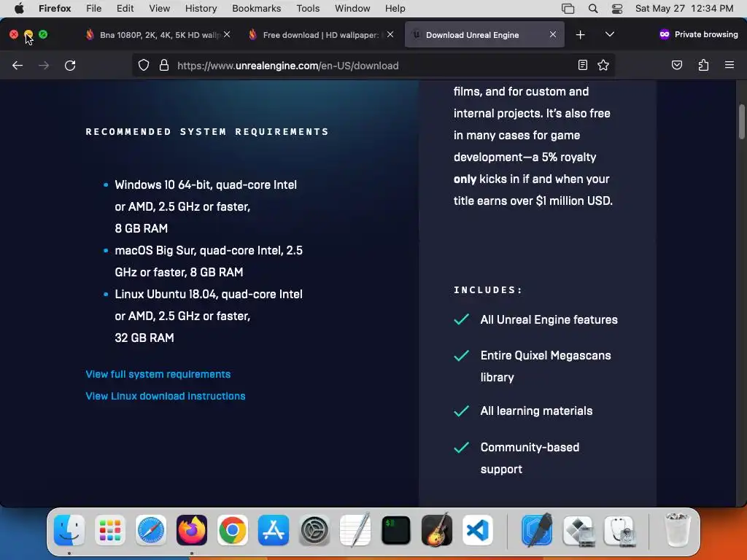The image size is (747, 560).
Task: Open the tracking protection shield icon
Action: point(144,65)
